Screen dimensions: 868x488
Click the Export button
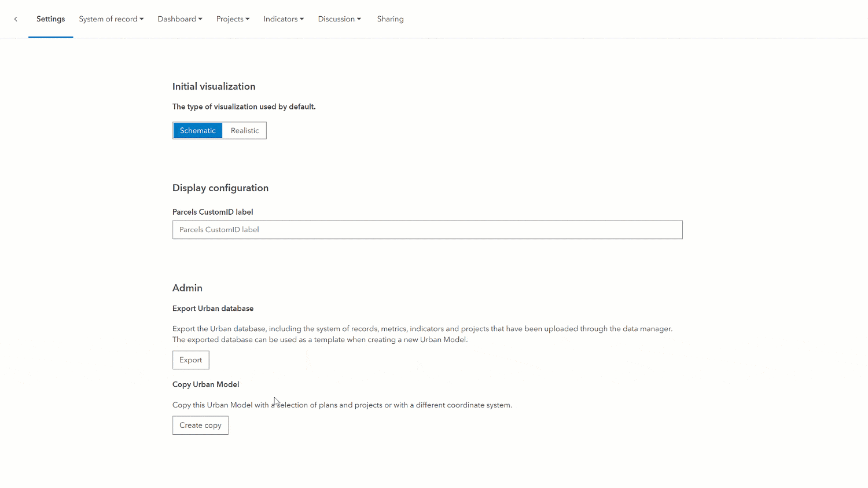point(191,360)
